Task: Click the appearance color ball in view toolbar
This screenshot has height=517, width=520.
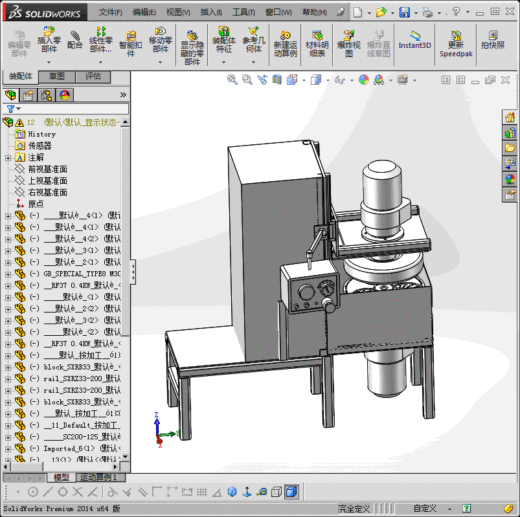Action: pyautogui.click(x=364, y=80)
